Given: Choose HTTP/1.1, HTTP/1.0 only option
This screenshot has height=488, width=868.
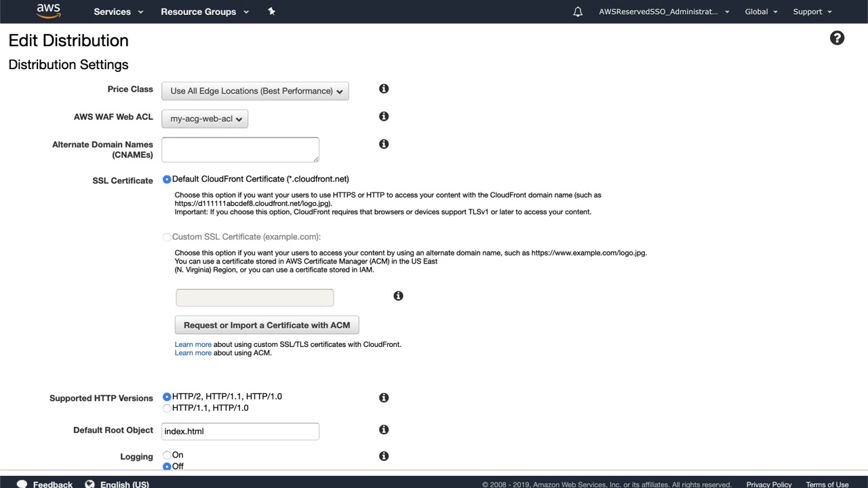Looking at the screenshot, I should click(x=167, y=409).
